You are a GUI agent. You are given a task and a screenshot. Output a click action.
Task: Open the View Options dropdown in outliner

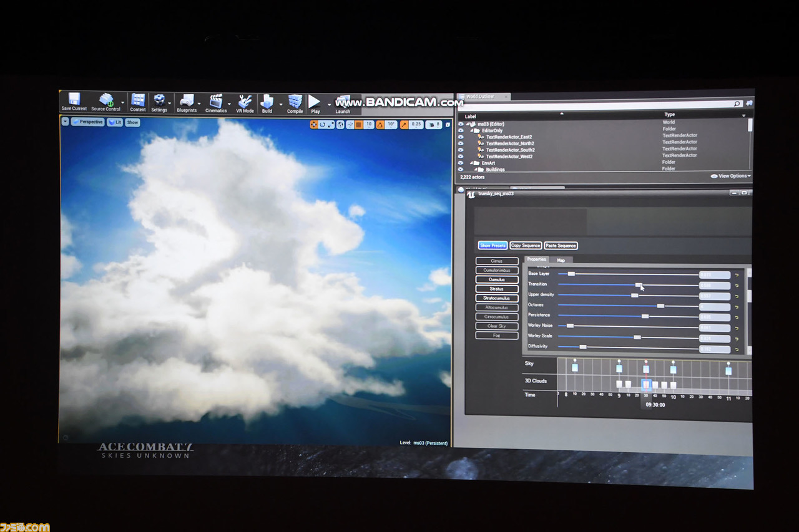point(731,176)
